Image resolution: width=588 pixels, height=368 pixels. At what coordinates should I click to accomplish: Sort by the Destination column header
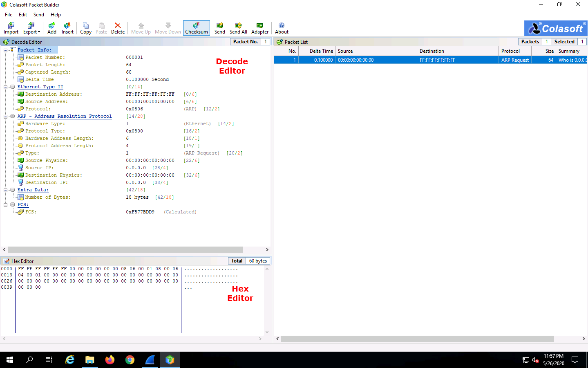pos(458,51)
